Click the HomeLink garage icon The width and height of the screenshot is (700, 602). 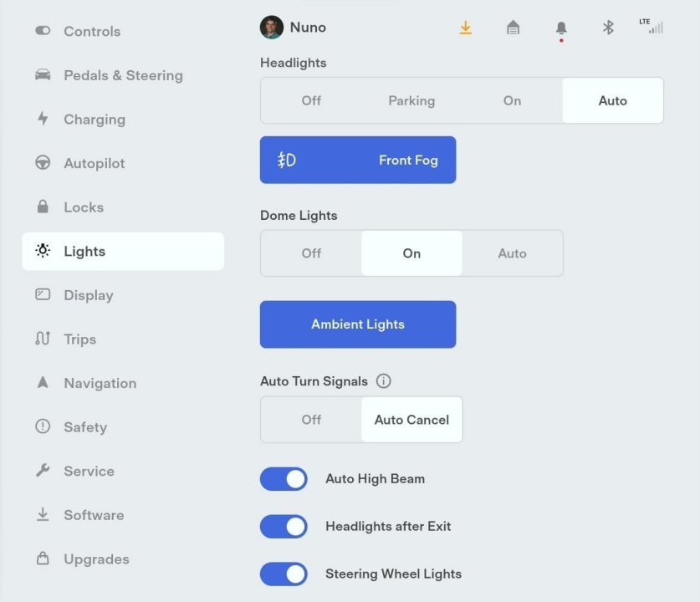513,27
